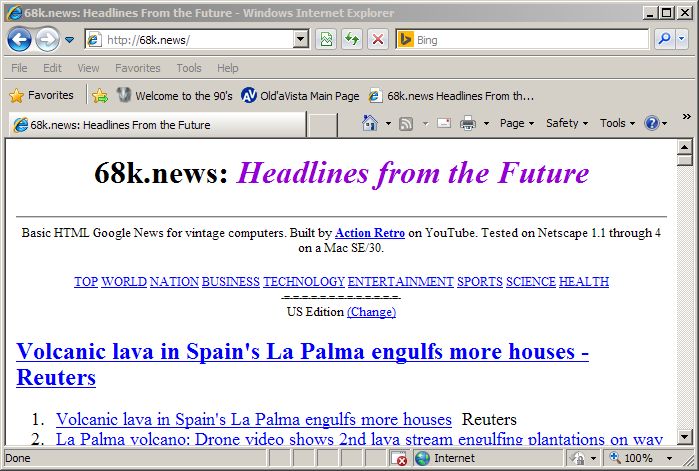Expand the Home button dropdown arrow
Image resolution: width=699 pixels, height=471 pixels.
388,123
